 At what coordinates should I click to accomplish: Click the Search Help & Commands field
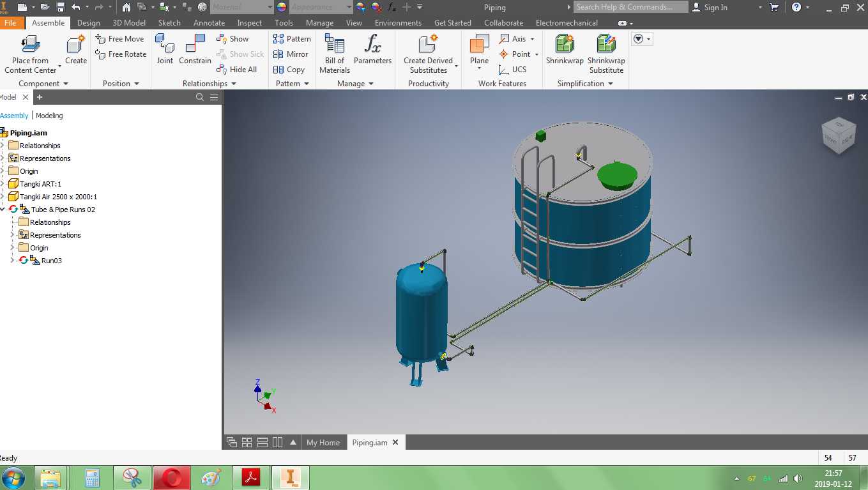(630, 7)
